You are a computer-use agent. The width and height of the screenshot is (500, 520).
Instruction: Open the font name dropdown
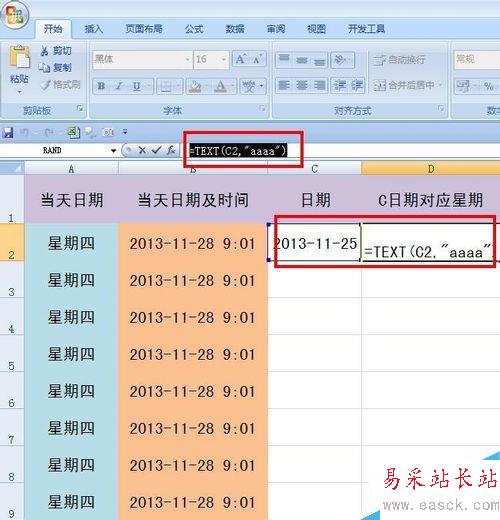[x=187, y=60]
